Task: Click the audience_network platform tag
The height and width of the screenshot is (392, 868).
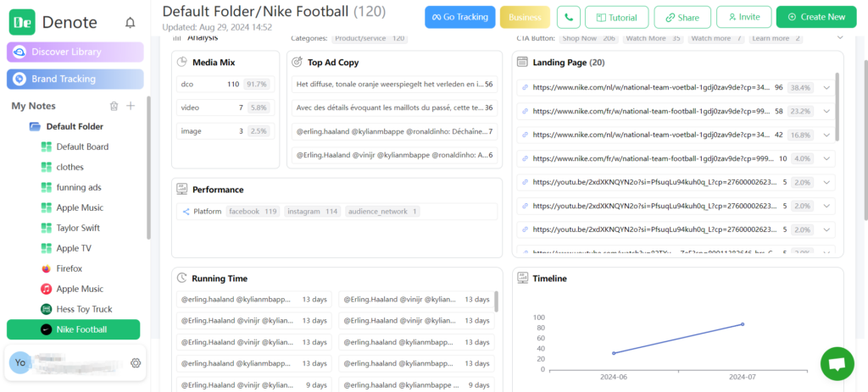Action: [x=383, y=211]
